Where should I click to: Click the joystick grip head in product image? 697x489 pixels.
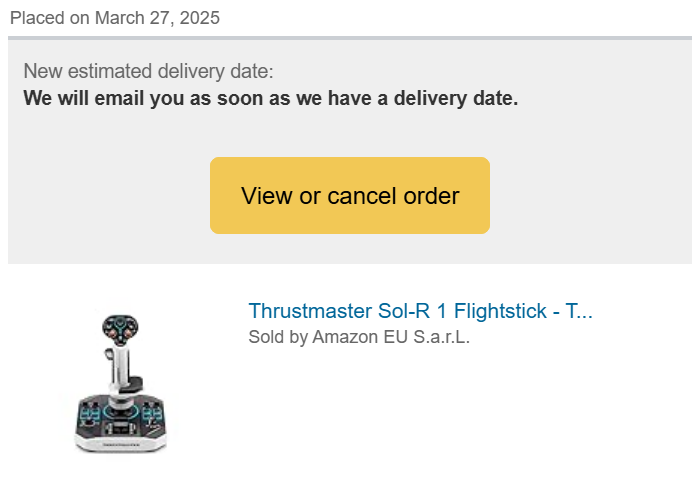coord(120,329)
